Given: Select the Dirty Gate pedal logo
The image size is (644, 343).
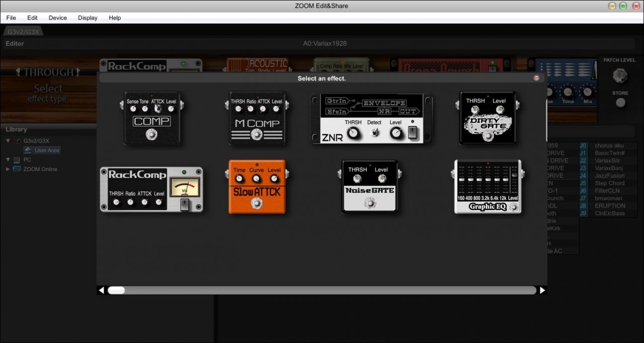Looking at the screenshot, I should click(x=488, y=124).
